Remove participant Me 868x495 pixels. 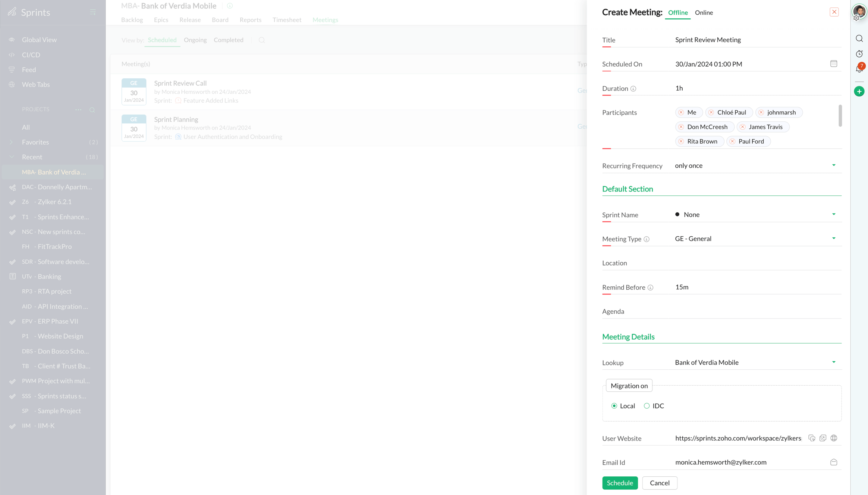681,113
